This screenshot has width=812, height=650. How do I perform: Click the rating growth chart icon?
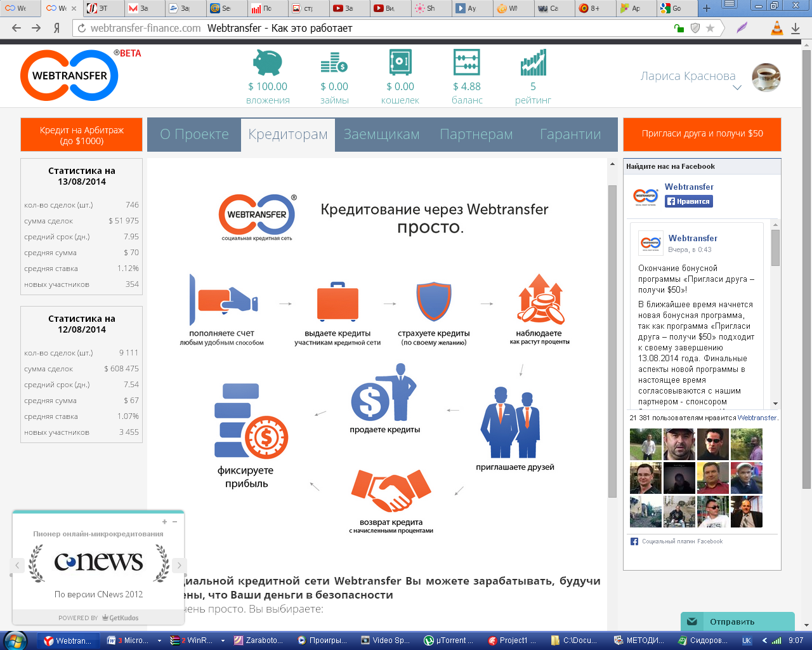pyautogui.click(x=533, y=63)
